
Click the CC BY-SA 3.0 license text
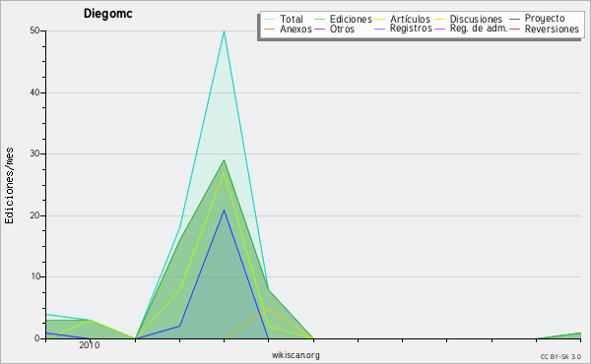[560, 356]
